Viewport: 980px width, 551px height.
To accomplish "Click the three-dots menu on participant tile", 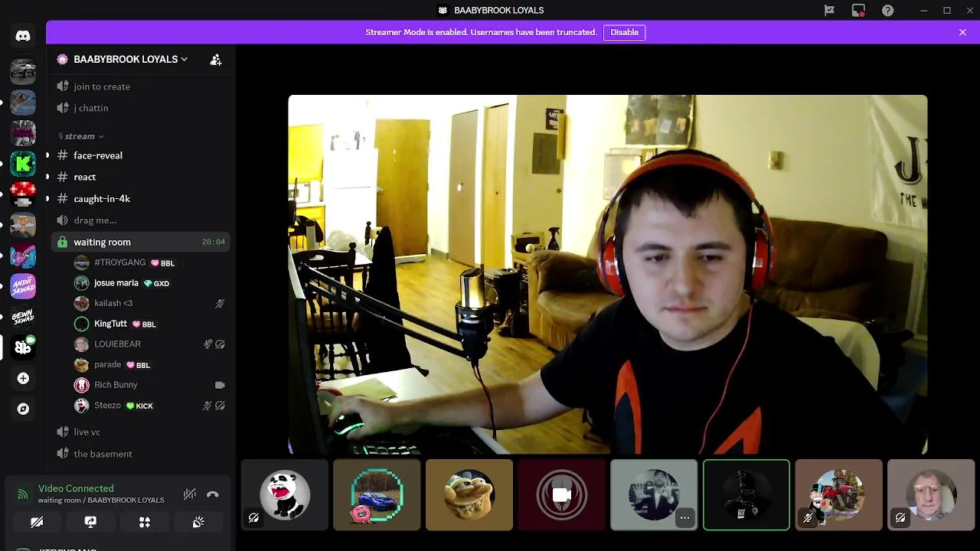I will pyautogui.click(x=684, y=518).
